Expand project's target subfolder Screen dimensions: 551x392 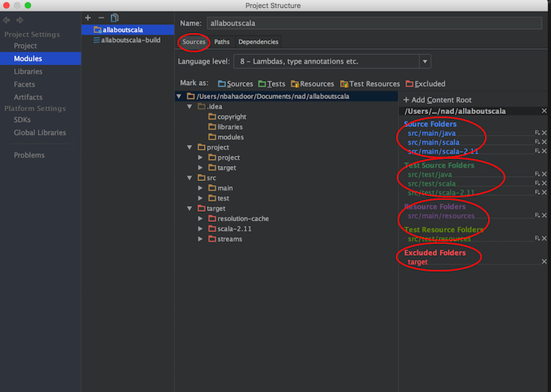[x=200, y=168]
